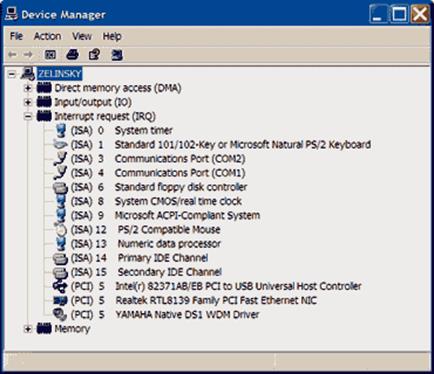The width and height of the screenshot is (434, 374).
Task: Select Standard floppy disk controller entry
Action: [x=181, y=187]
